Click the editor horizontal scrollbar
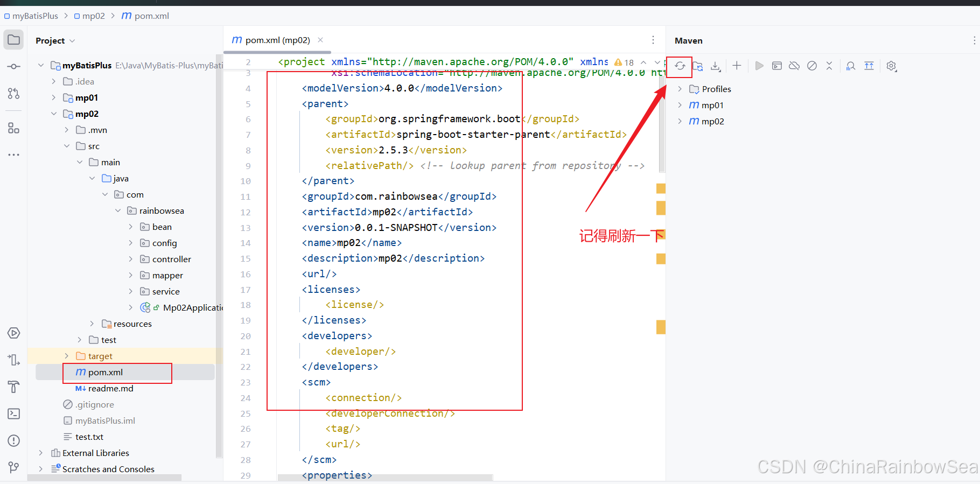Image resolution: width=980 pixels, height=484 pixels. (x=385, y=478)
